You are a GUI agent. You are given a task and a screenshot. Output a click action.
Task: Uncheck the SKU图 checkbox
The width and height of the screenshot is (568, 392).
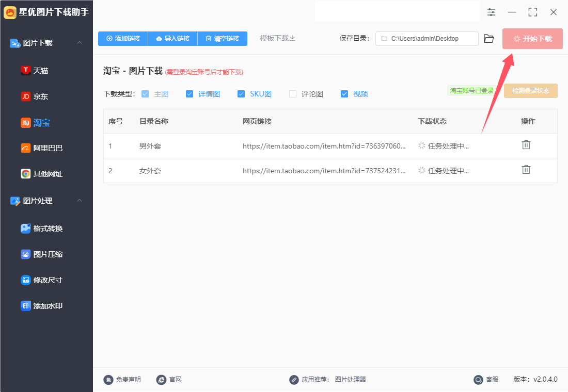tap(241, 94)
